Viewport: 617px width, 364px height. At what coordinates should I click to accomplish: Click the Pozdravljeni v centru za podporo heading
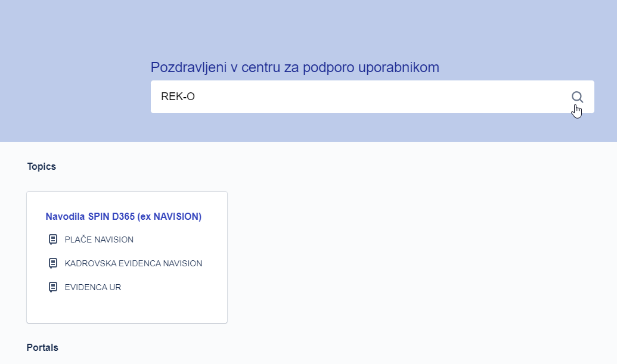pos(294,67)
